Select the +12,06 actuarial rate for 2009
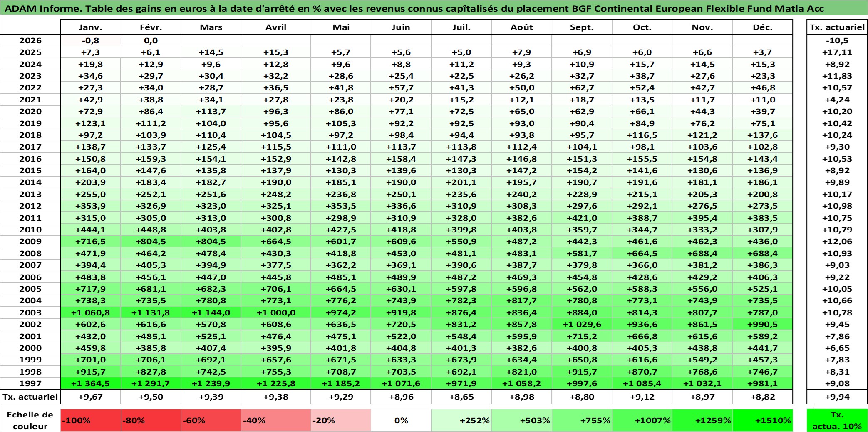Viewport: 868px width, 432px height. [837, 242]
